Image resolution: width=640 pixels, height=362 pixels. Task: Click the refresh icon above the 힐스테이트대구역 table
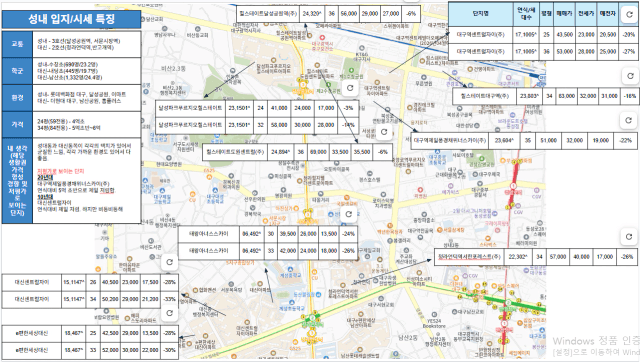coord(630,76)
